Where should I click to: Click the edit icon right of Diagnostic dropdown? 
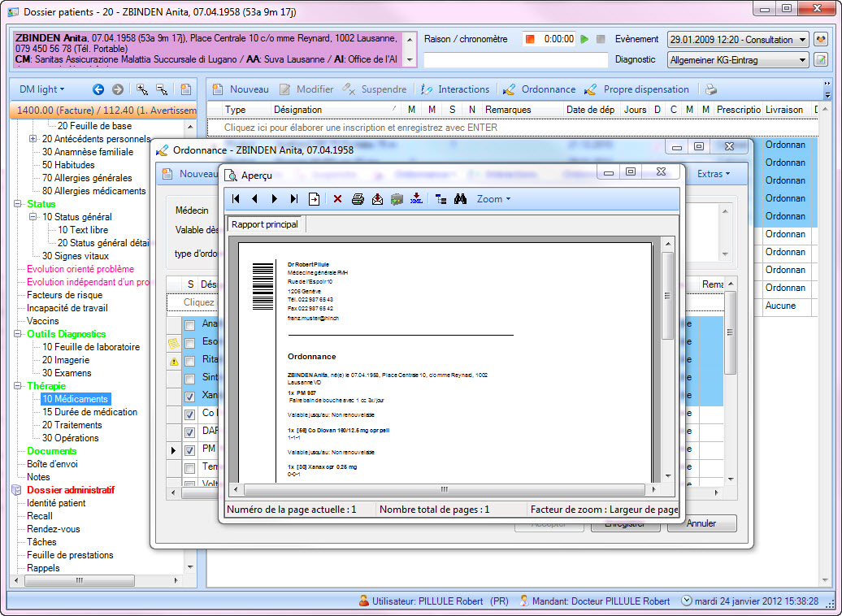tap(821, 59)
